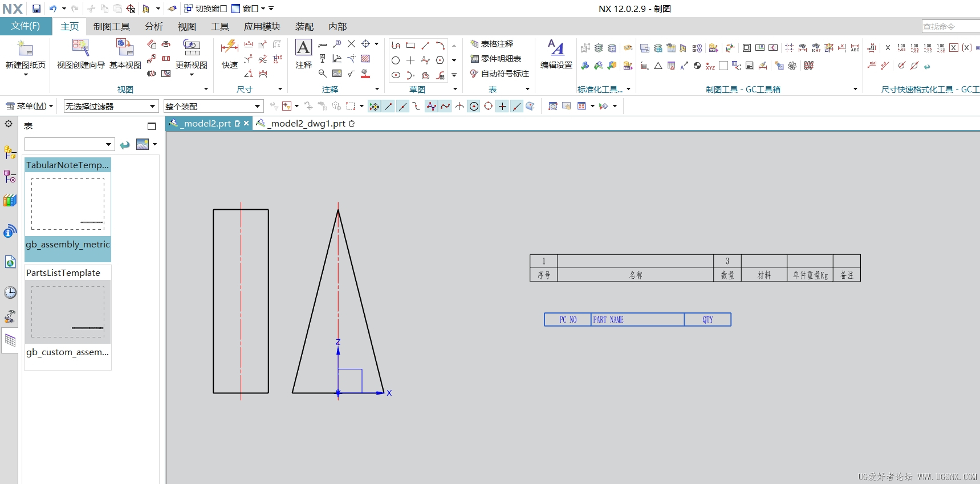Save file using the floppy disk icon
This screenshot has width=980, height=484.
36,9
